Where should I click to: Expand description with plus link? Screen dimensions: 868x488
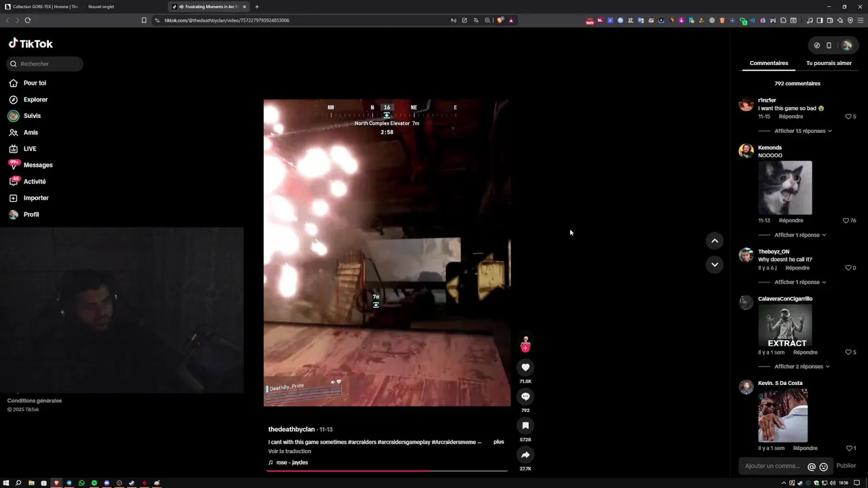(x=499, y=442)
